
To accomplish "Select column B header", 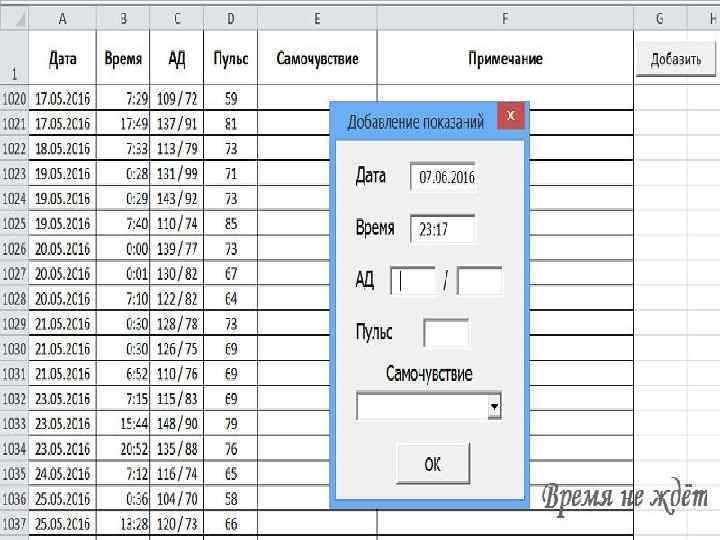I will coord(123,19).
